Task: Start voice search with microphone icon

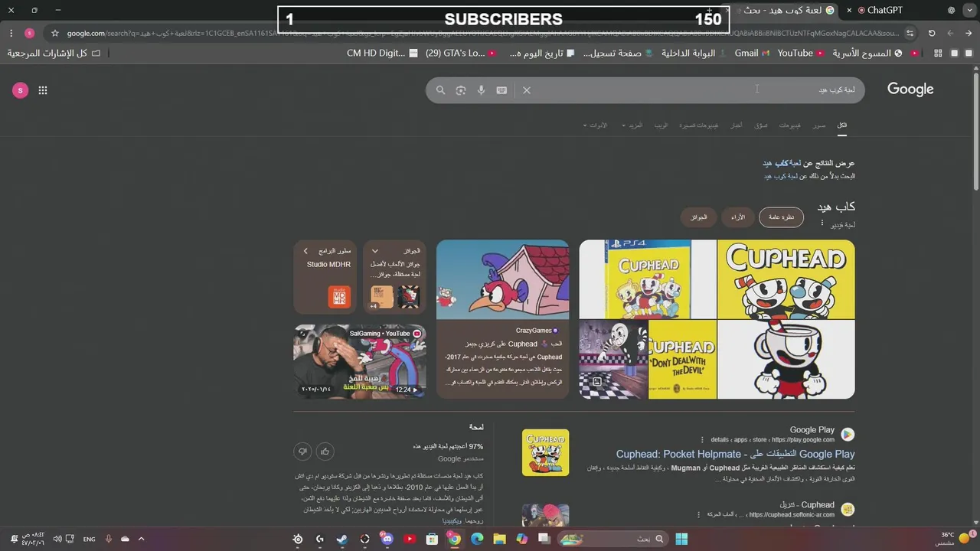Action: coord(481,90)
